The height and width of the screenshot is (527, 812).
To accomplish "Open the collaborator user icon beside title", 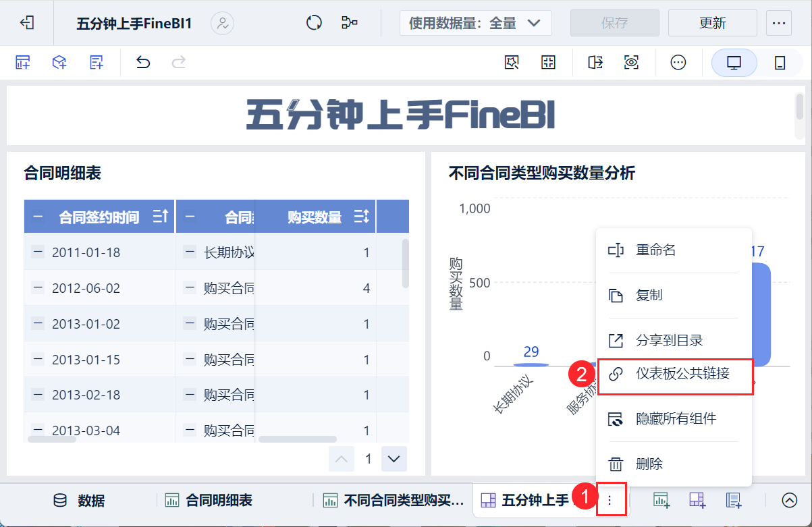I will (x=222, y=23).
